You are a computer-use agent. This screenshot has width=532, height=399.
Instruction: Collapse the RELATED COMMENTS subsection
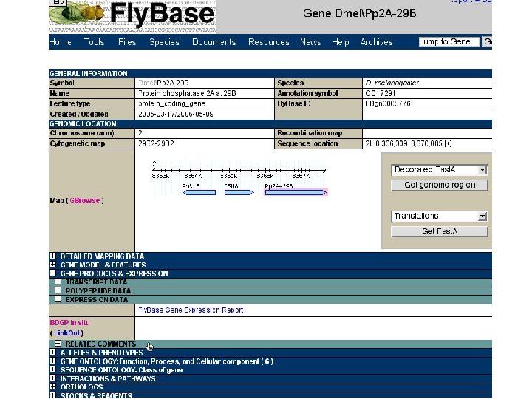[x=58, y=344]
